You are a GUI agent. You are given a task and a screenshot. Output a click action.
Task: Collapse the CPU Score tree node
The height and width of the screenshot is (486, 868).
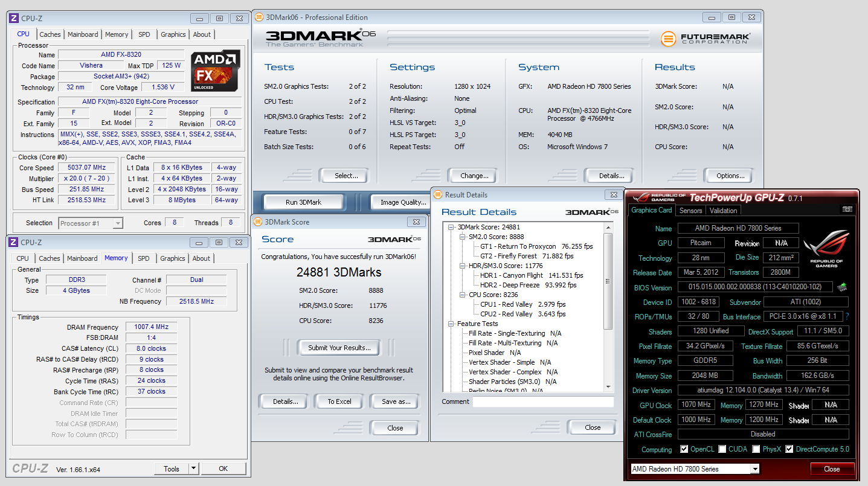tap(463, 295)
